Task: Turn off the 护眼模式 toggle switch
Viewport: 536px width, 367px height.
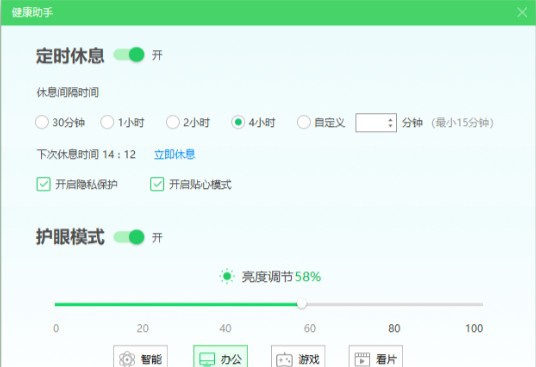Action: (129, 237)
